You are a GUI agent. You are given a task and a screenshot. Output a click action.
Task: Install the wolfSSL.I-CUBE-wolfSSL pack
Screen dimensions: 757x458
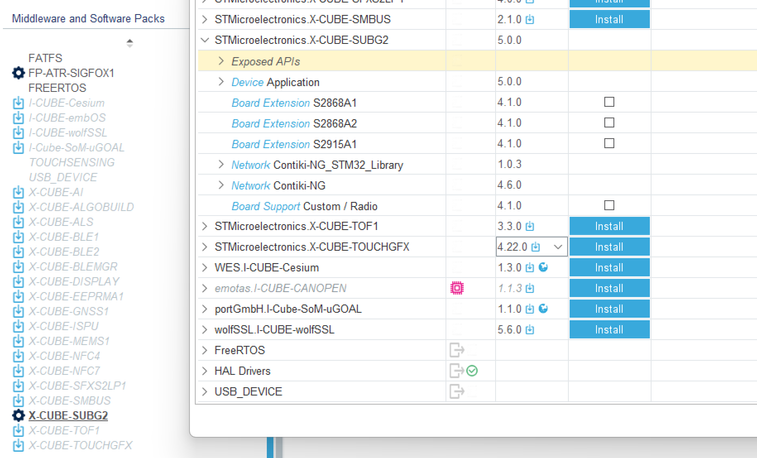click(609, 330)
